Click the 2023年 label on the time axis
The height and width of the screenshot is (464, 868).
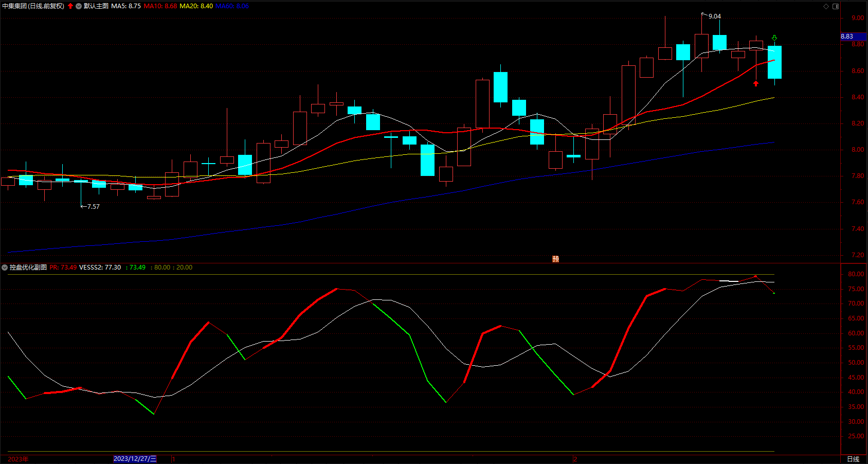(19, 459)
